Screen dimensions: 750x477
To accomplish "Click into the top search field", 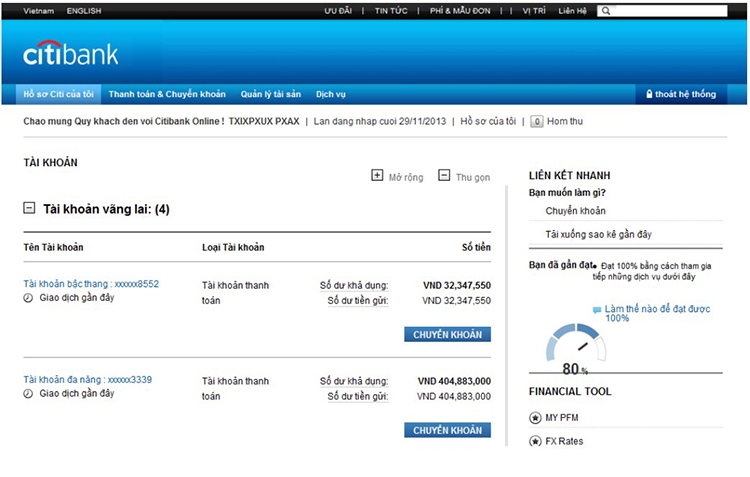I will 662,11.
